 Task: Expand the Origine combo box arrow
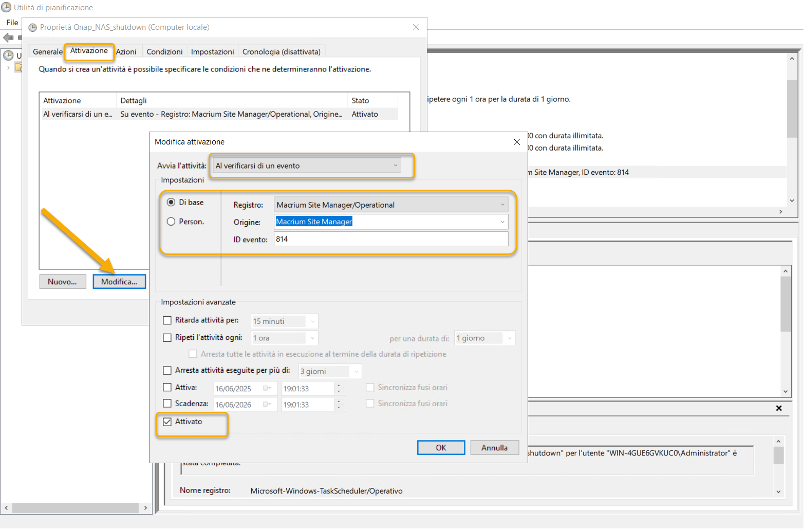coord(502,222)
